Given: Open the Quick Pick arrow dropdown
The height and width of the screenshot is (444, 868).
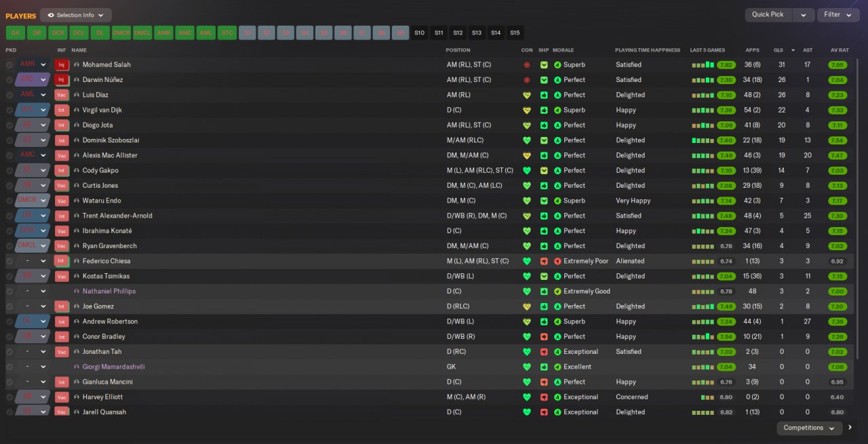Looking at the screenshot, I should 804,15.
